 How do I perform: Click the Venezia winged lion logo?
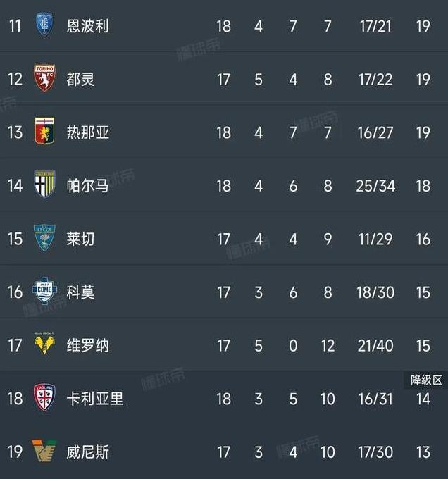(x=44, y=451)
